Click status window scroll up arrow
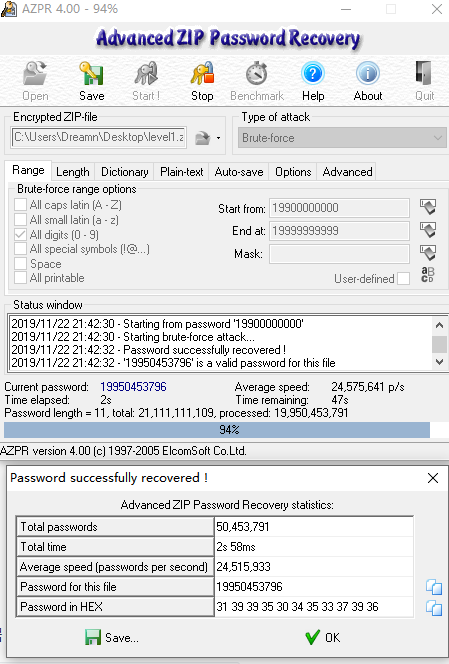Viewport: 449px width, 664px height. point(439,325)
